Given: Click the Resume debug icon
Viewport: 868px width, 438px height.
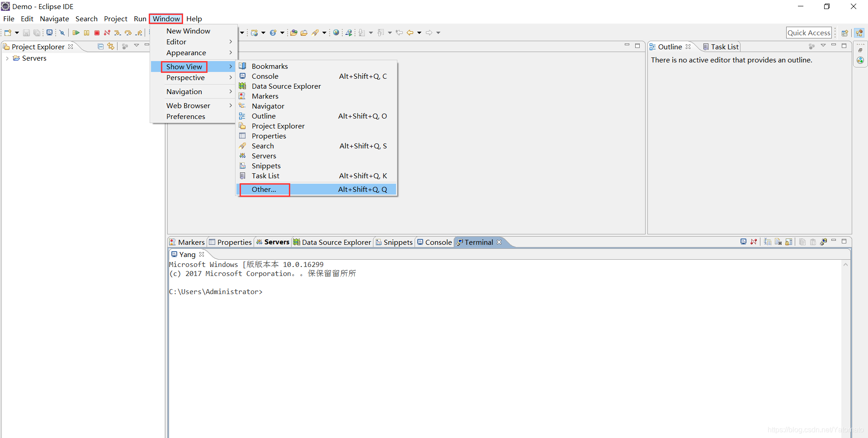Looking at the screenshot, I should 76,33.
